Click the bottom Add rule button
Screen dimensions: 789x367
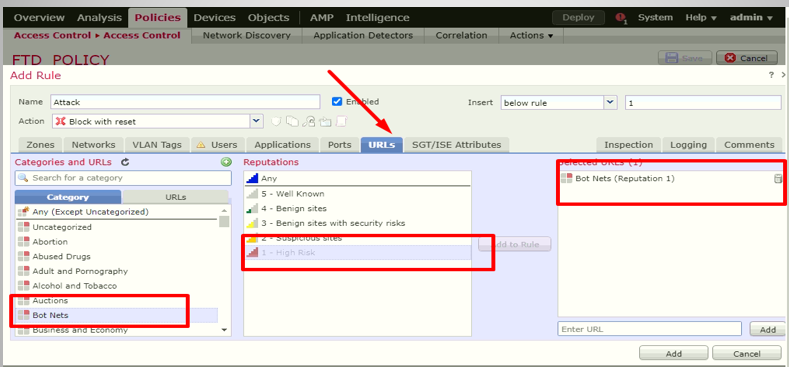point(673,353)
